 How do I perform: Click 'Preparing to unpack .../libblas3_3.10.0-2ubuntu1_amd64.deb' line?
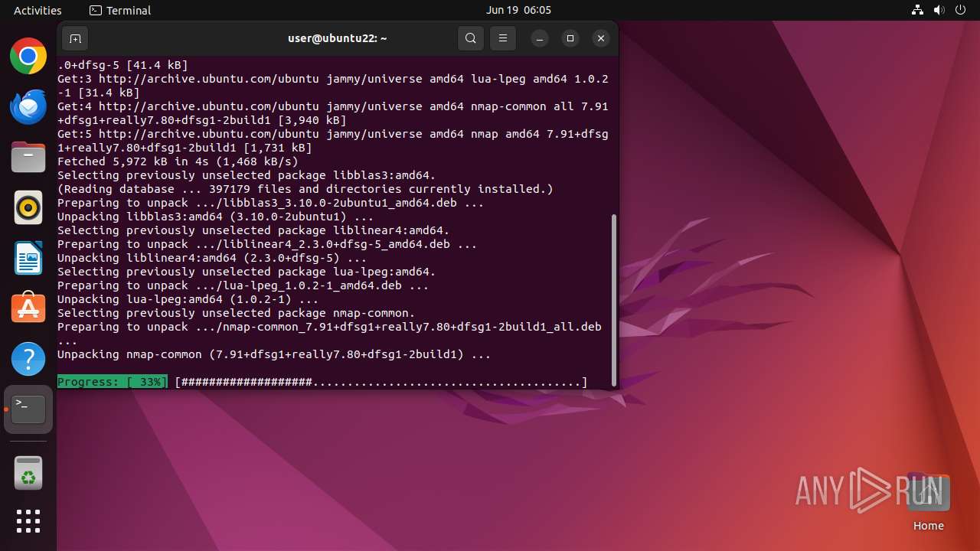click(x=271, y=203)
